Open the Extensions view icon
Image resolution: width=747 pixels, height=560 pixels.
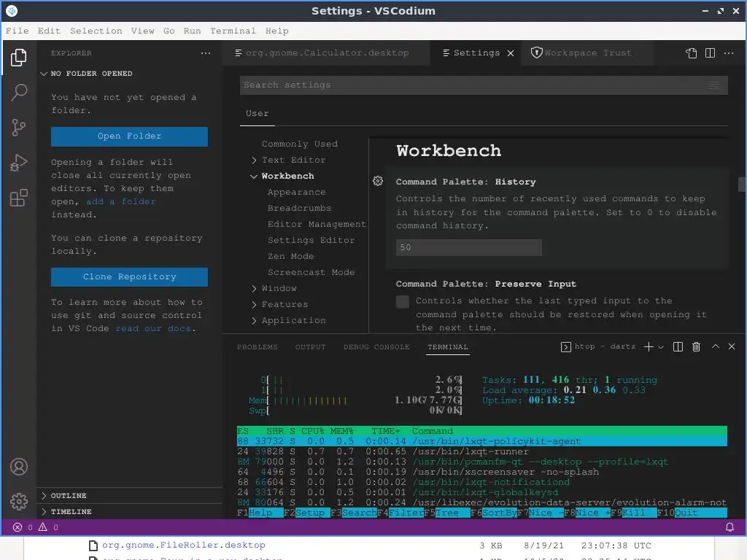click(18, 198)
